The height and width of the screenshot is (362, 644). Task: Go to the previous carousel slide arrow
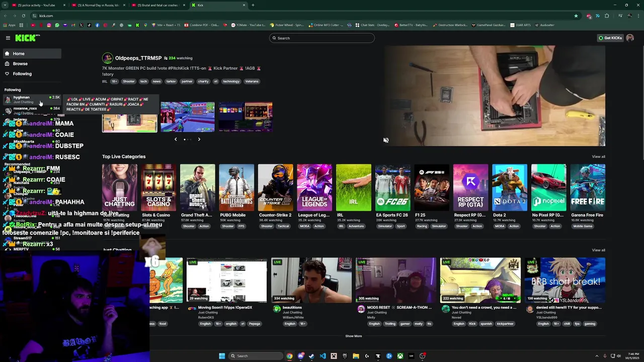[x=176, y=139]
